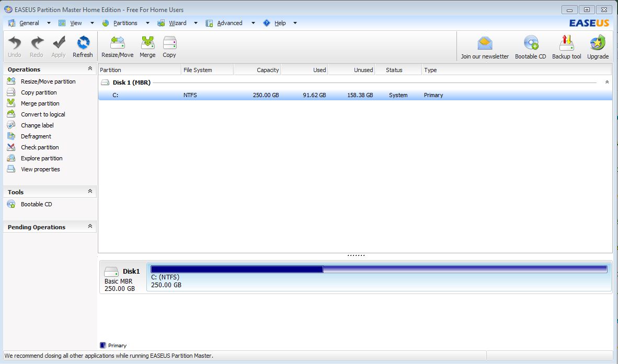Click the Copy toolbar icon
The width and height of the screenshot is (618, 364).
169,43
